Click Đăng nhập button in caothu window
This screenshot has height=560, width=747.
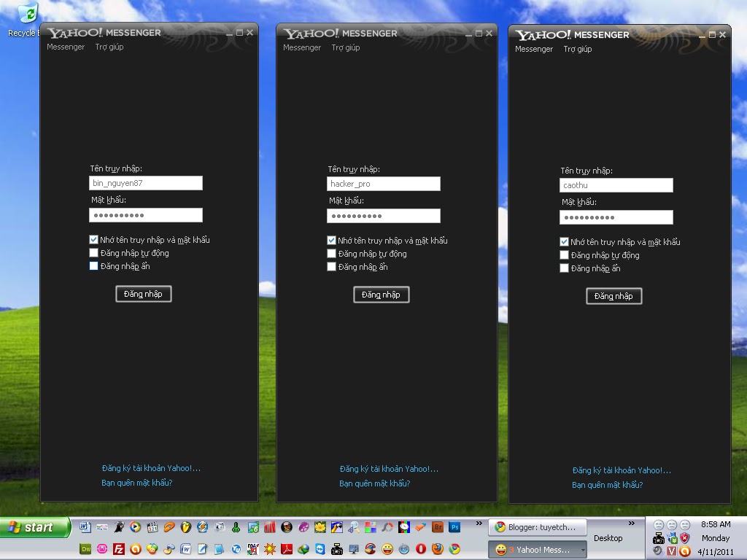click(x=614, y=296)
